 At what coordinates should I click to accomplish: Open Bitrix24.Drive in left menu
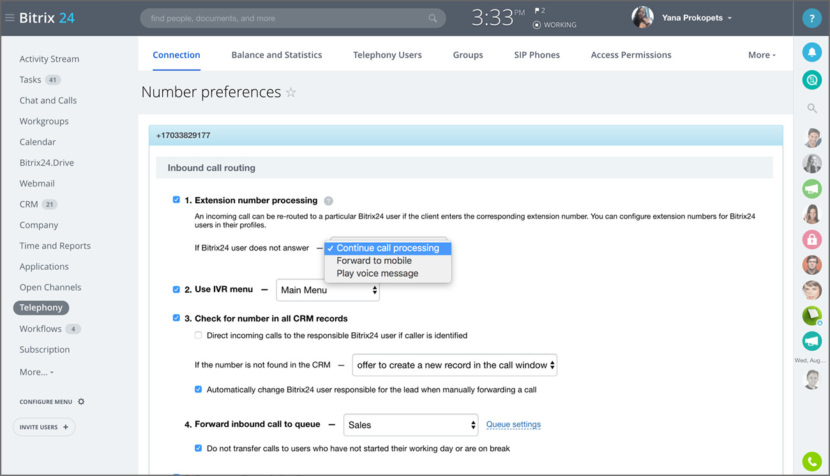pos(47,163)
